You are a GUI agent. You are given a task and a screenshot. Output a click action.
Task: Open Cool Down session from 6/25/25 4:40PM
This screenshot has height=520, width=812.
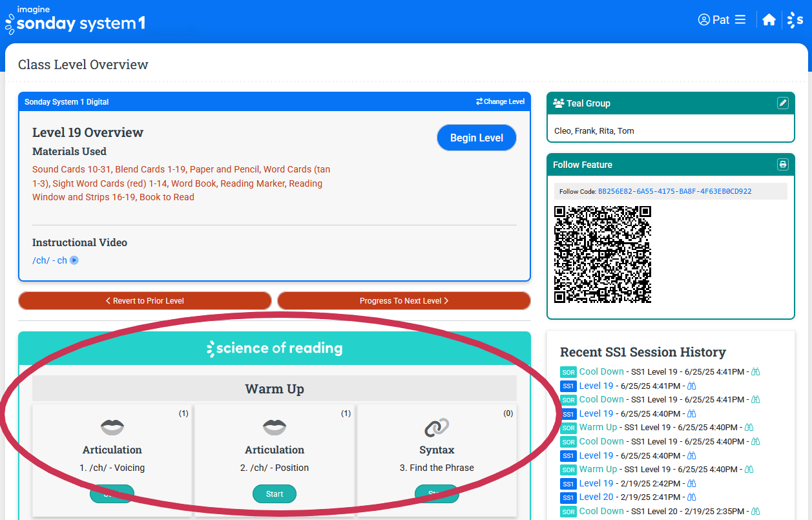[601, 441]
